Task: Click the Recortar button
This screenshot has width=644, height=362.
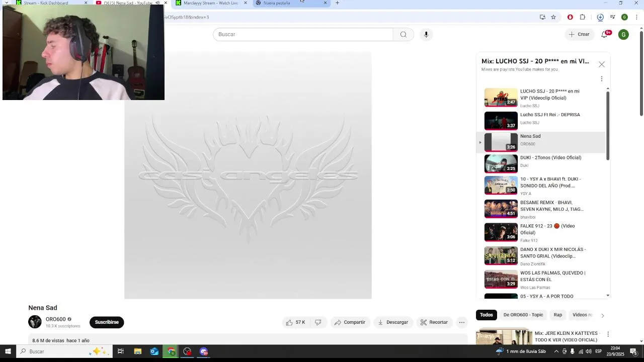Action: pyautogui.click(x=434, y=322)
